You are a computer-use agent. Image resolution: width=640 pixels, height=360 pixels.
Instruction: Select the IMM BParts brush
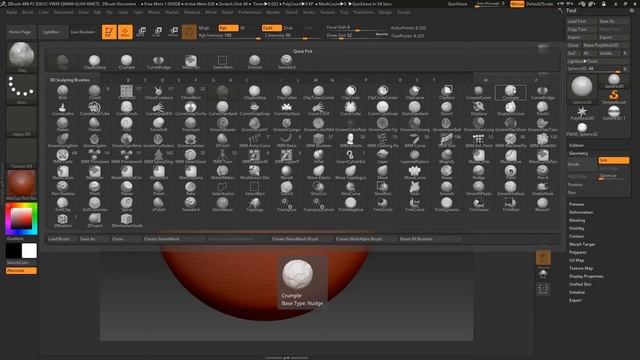pos(351,140)
